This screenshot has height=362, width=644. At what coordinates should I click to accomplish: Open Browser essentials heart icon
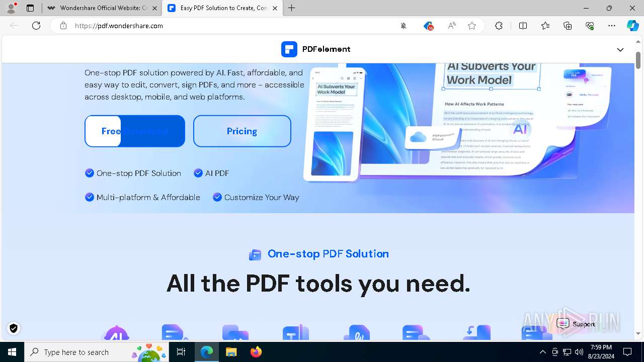[x=590, y=26]
